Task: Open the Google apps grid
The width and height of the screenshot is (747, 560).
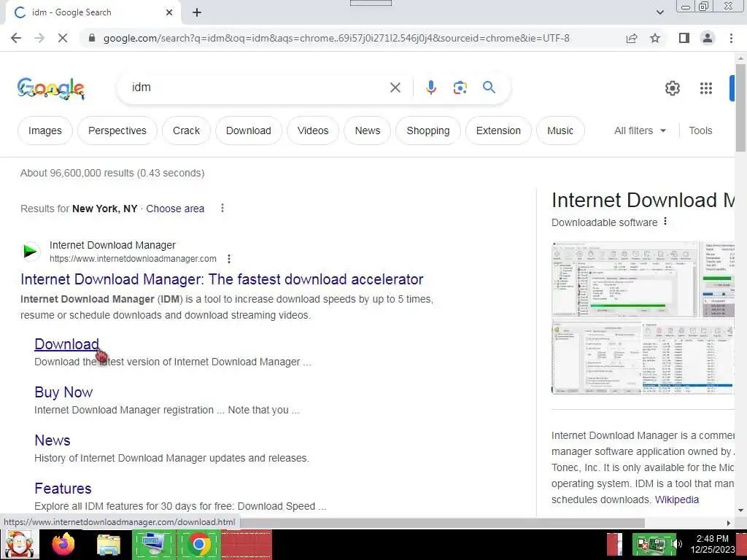Action: (x=706, y=88)
